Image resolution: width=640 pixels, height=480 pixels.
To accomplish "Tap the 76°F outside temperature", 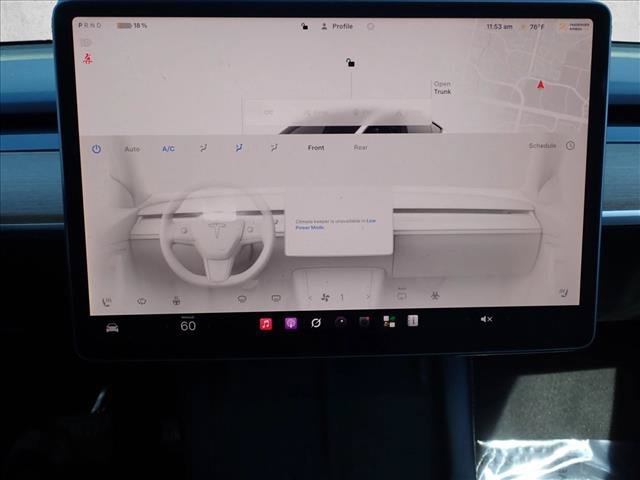I will (536, 27).
